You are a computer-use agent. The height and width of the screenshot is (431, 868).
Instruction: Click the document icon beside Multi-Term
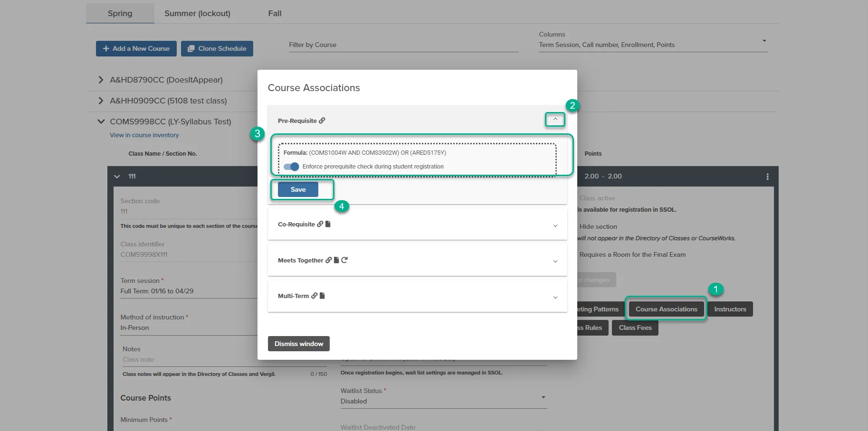(x=322, y=296)
